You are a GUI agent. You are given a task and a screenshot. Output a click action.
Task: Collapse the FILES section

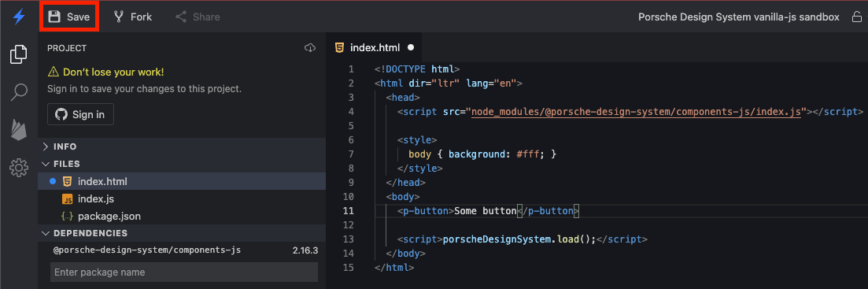pyautogui.click(x=182, y=164)
